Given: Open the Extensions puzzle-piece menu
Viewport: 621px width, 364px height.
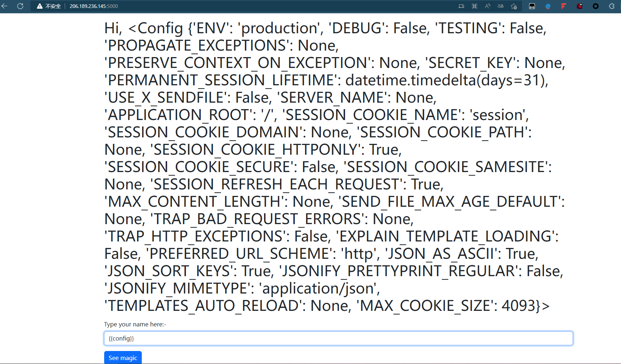Looking at the screenshot, I should 612,6.
